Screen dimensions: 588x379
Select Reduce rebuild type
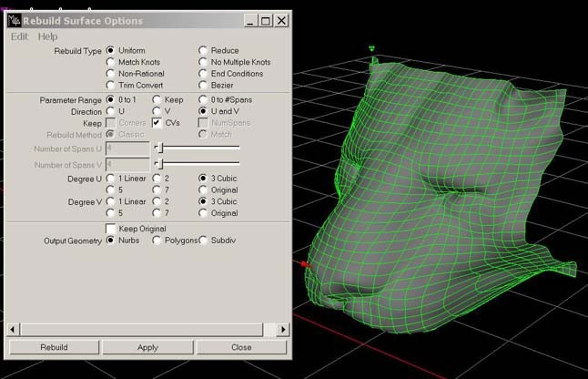(x=203, y=50)
